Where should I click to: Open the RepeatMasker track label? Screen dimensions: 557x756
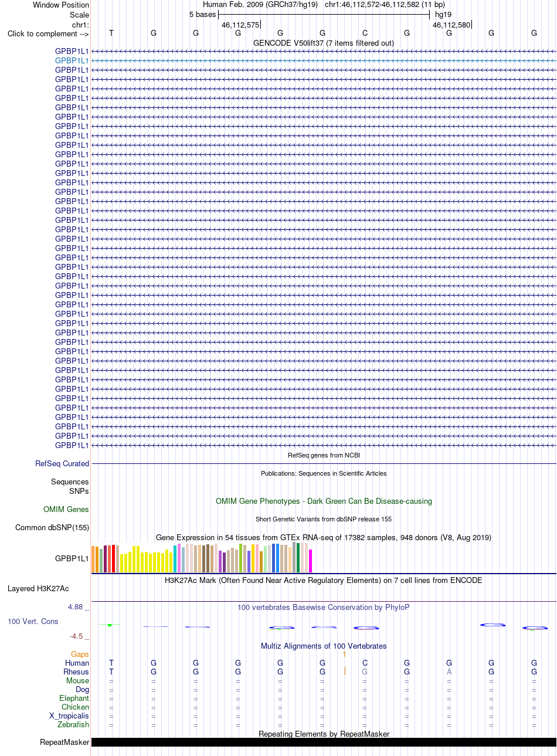64,742
